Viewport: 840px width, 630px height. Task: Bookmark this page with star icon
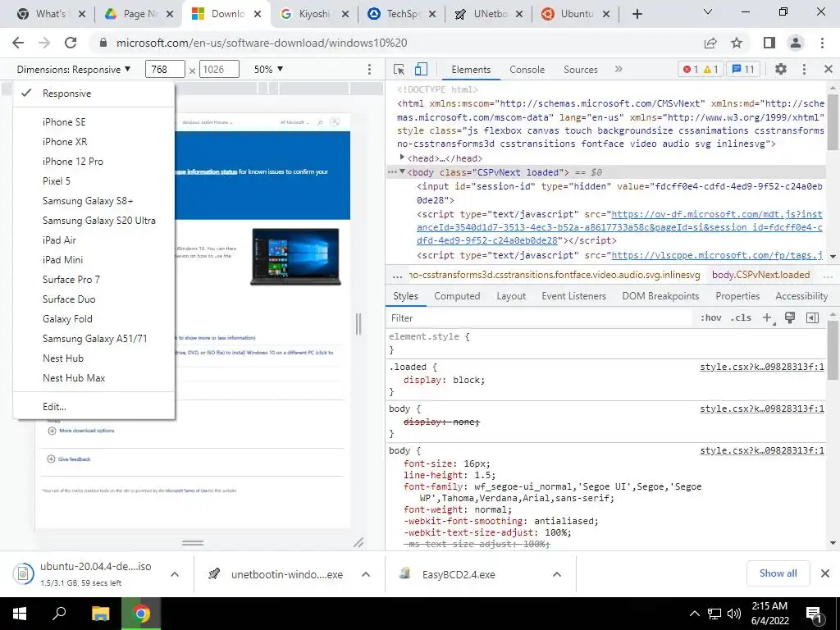(737, 43)
